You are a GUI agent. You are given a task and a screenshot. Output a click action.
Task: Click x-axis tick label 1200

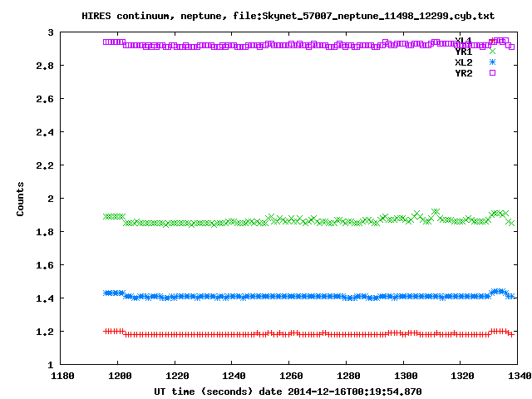pyautogui.click(x=120, y=376)
